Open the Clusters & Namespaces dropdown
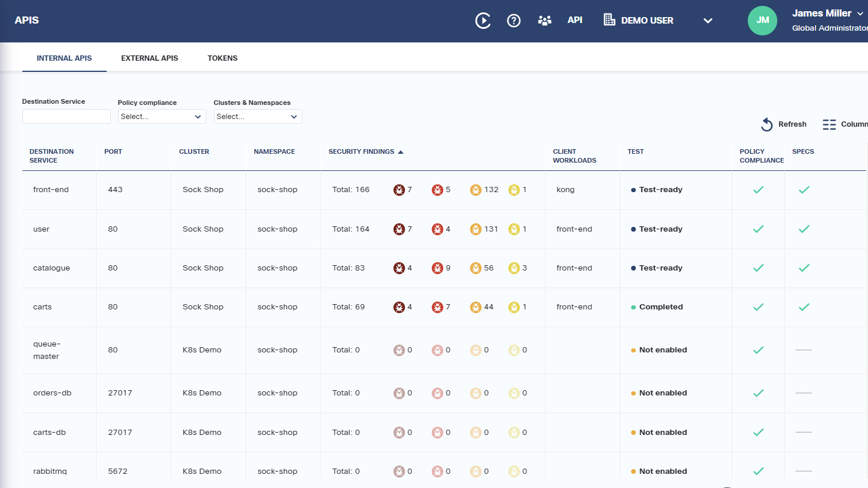This screenshot has height=488, width=868. click(x=258, y=117)
